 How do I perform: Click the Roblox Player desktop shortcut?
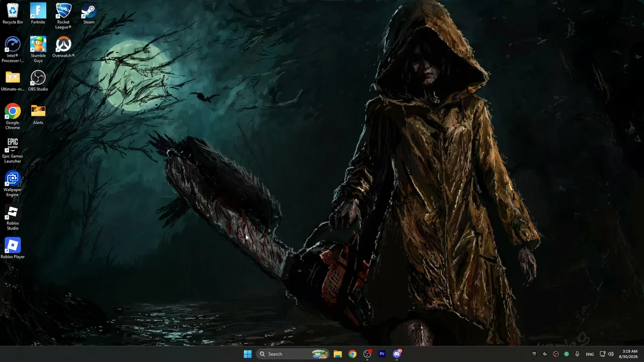13,248
